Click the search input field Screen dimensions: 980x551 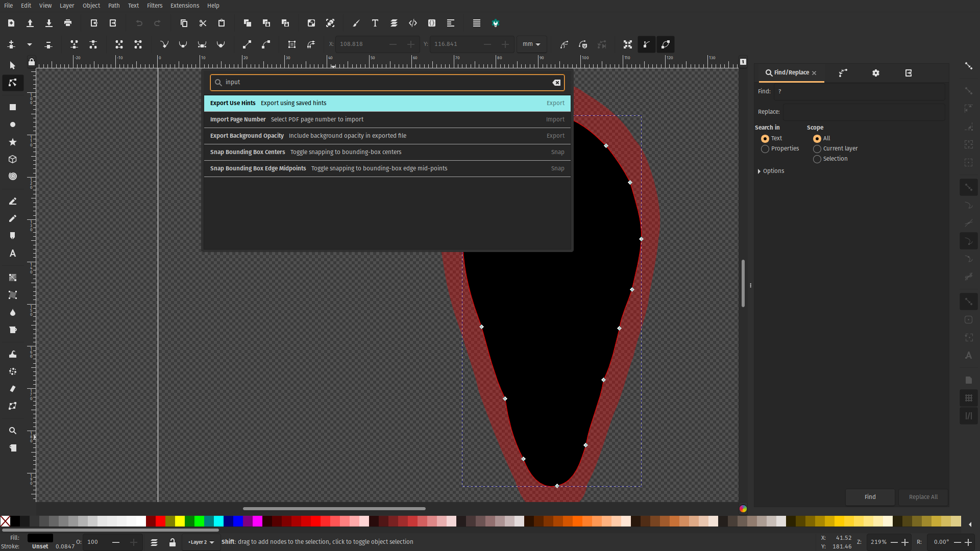pos(388,82)
